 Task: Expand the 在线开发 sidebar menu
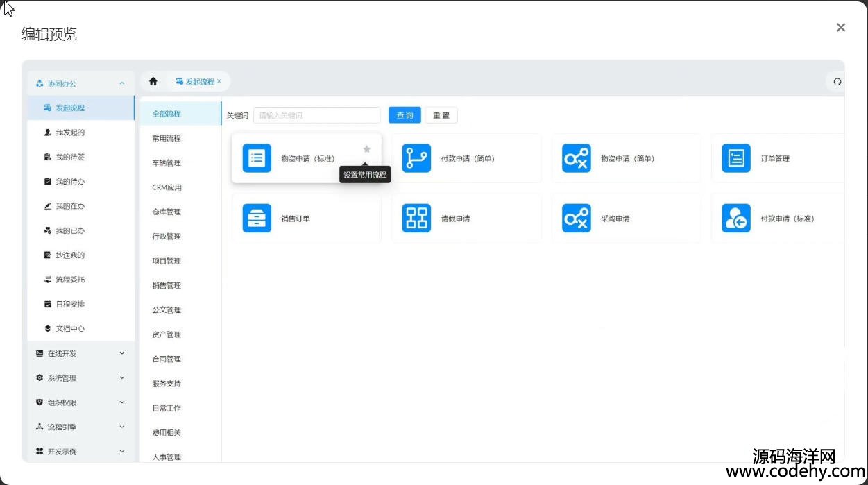tap(122, 353)
